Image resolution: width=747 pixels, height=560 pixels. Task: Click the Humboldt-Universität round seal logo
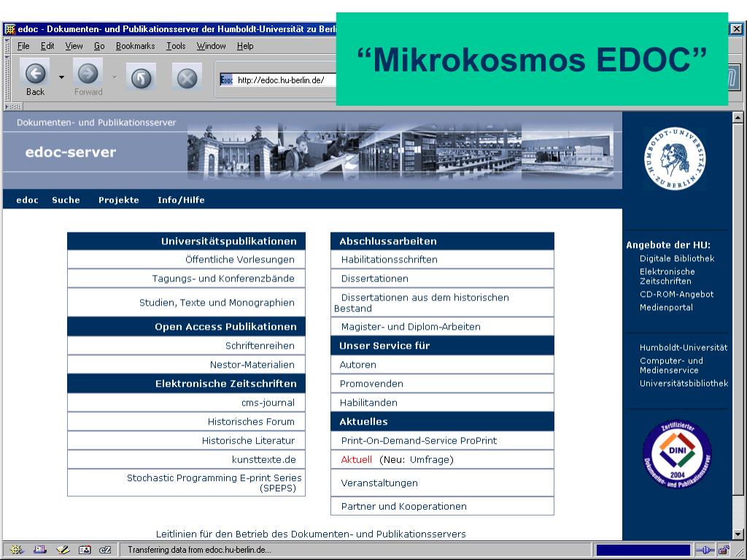(x=675, y=158)
